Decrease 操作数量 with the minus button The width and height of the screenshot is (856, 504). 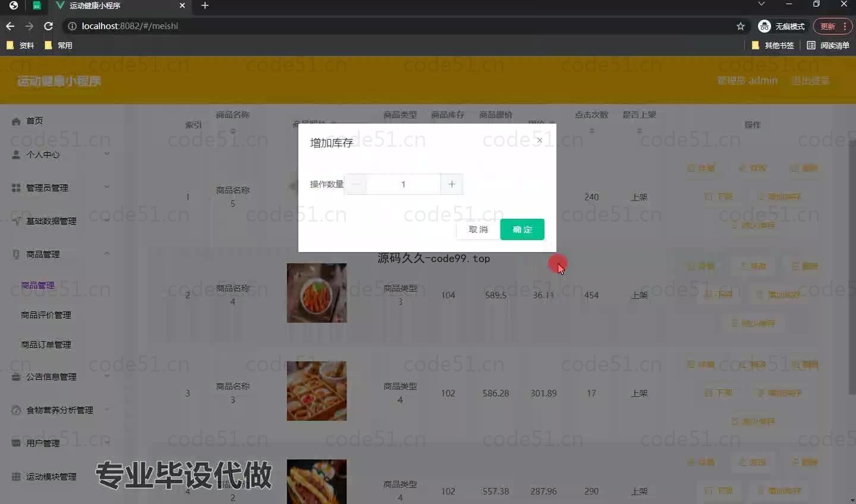coord(355,184)
